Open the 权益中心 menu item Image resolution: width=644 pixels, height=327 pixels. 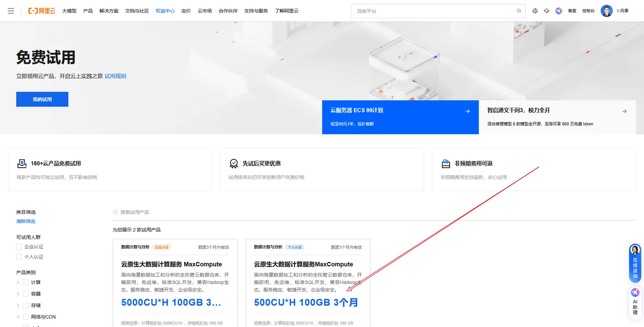[x=165, y=11]
